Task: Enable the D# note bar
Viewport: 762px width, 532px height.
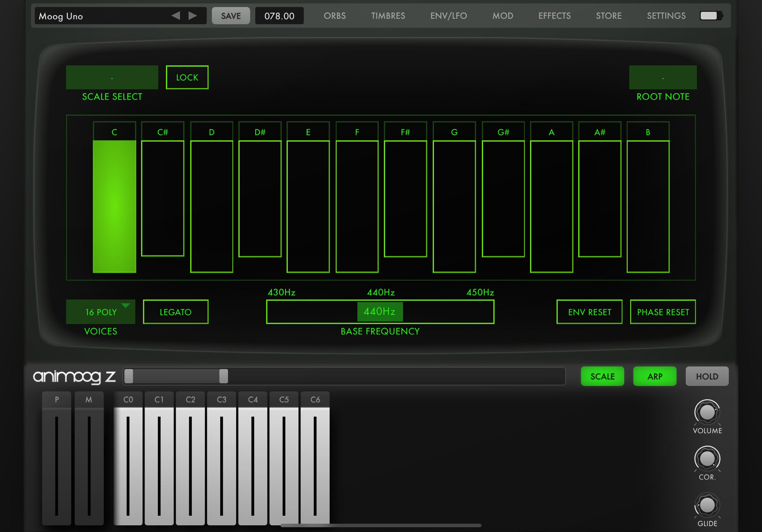Action: (260, 198)
